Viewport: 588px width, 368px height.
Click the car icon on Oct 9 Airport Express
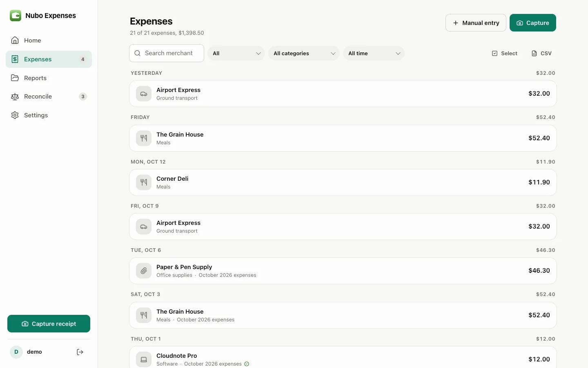click(144, 227)
